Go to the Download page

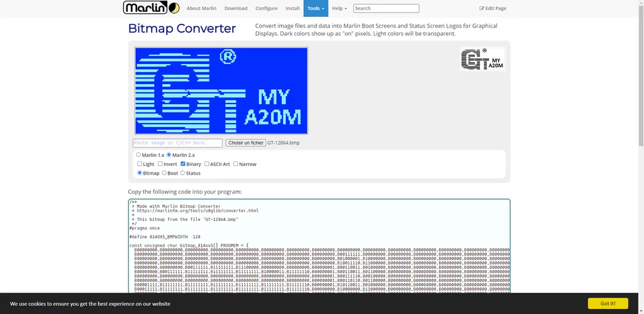pyautogui.click(x=236, y=8)
